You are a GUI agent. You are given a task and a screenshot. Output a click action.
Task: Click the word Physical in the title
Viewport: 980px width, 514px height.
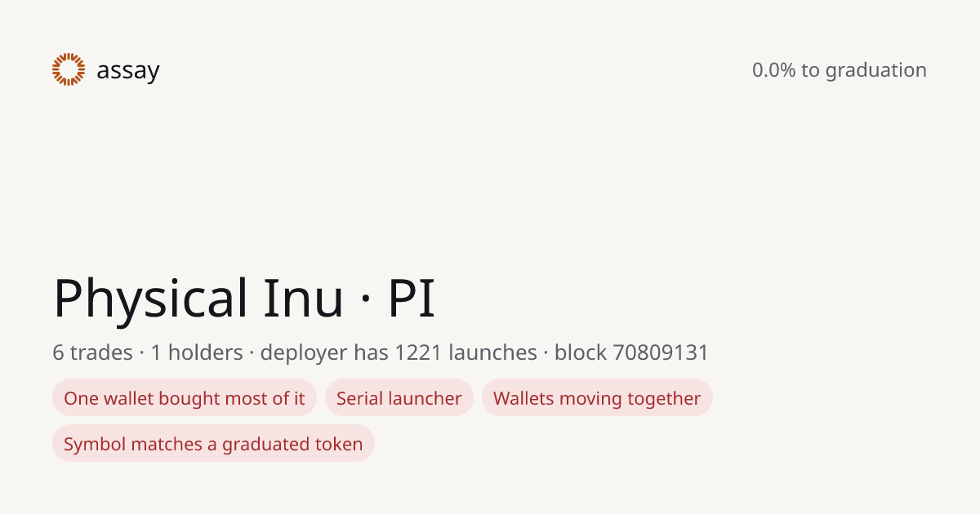click(151, 298)
